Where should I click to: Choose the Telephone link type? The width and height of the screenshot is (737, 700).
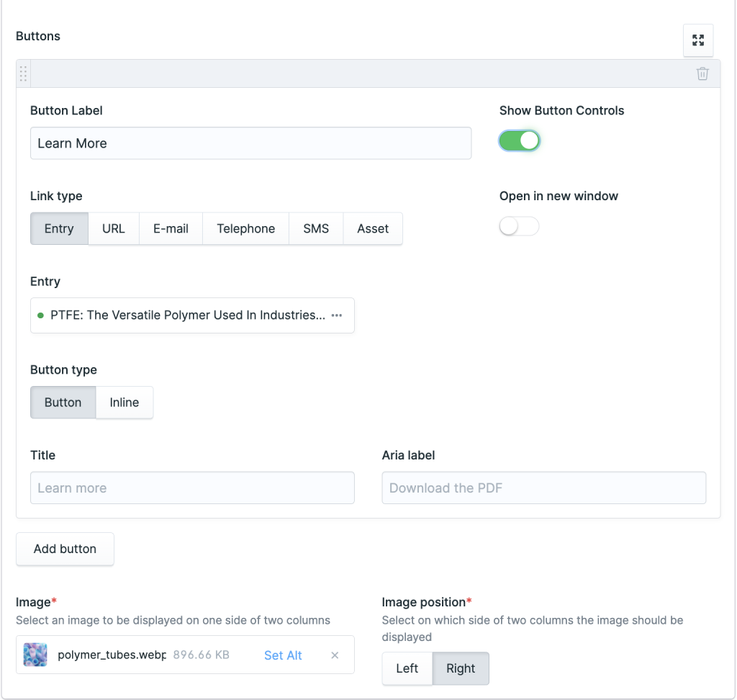tap(245, 228)
